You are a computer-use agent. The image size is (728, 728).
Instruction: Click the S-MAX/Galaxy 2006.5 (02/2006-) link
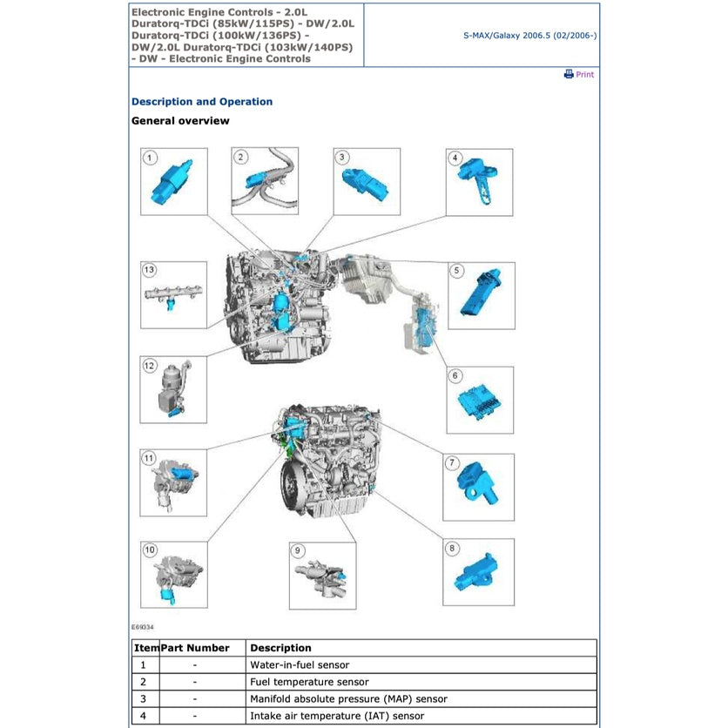click(529, 36)
